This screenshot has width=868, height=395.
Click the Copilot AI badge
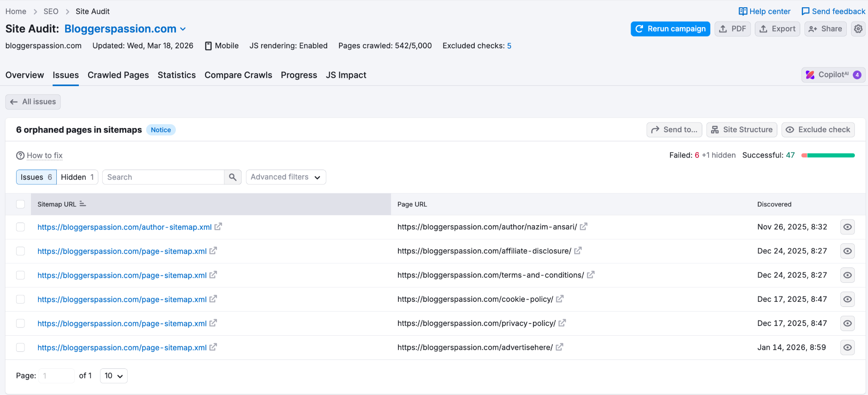(x=832, y=75)
